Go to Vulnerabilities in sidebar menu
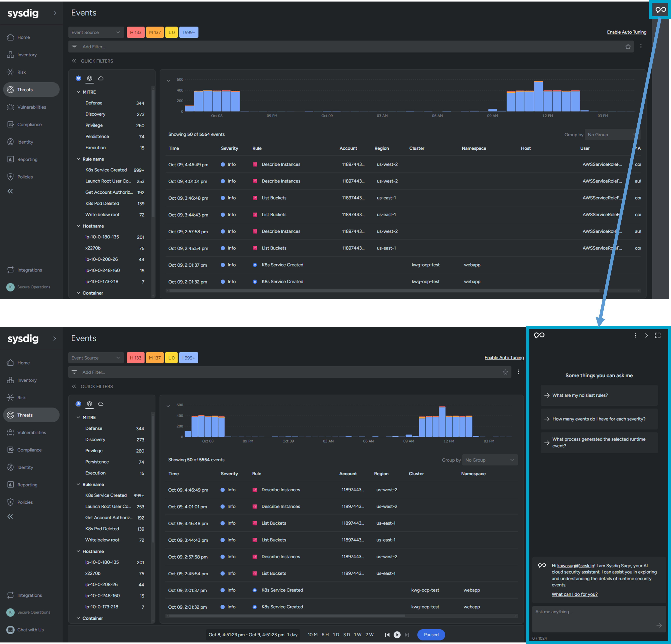Screen dimensions: 671x644 31,432
